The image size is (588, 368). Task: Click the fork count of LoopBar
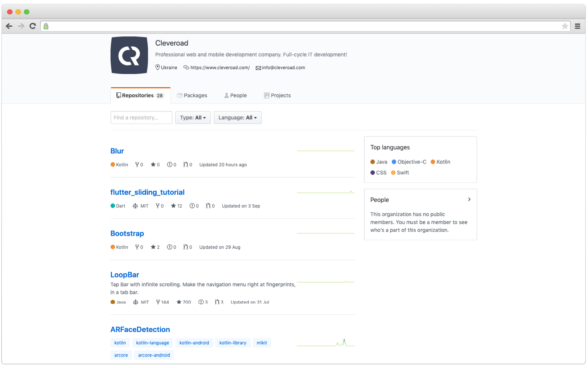[162, 302]
